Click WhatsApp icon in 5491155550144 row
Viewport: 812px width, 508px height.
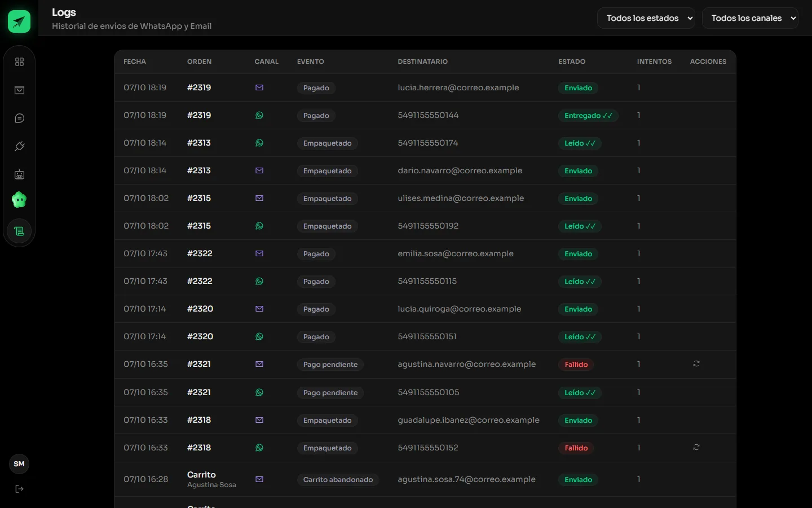(259, 115)
